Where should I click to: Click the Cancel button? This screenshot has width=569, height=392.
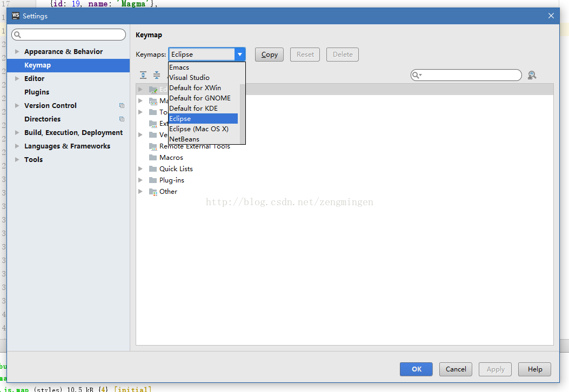click(x=456, y=369)
